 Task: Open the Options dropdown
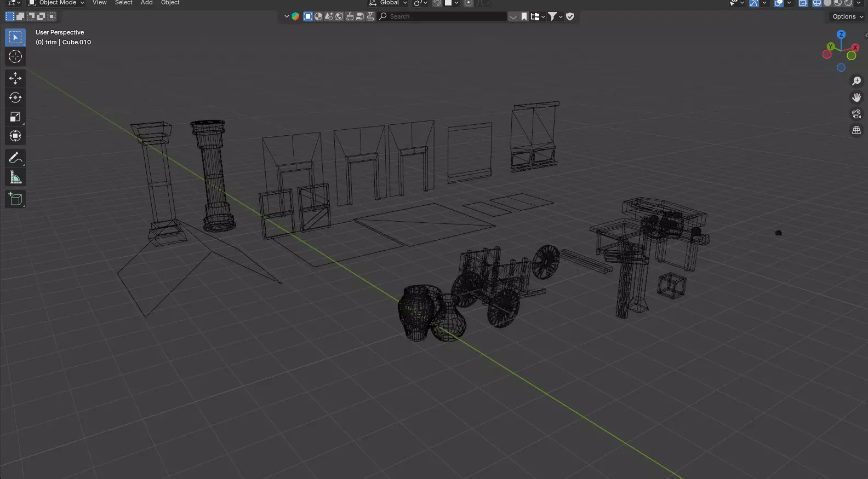pos(847,16)
